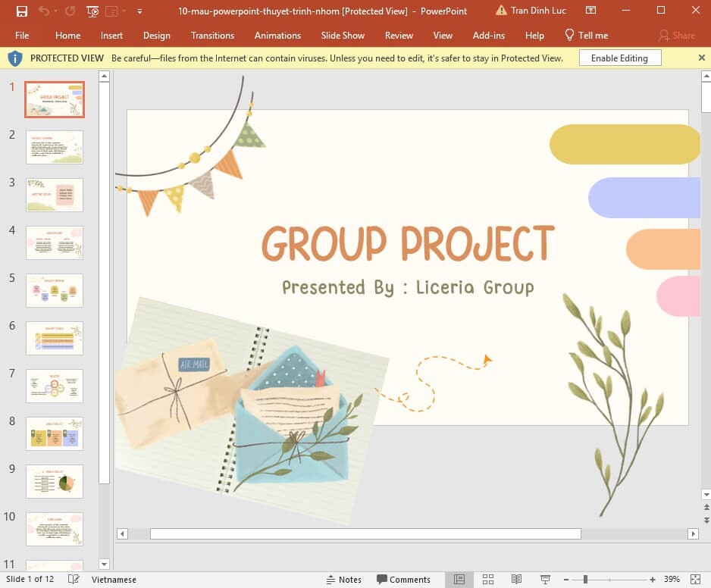Select the Normal view icon
This screenshot has width=711, height=588.
(459, 579)
